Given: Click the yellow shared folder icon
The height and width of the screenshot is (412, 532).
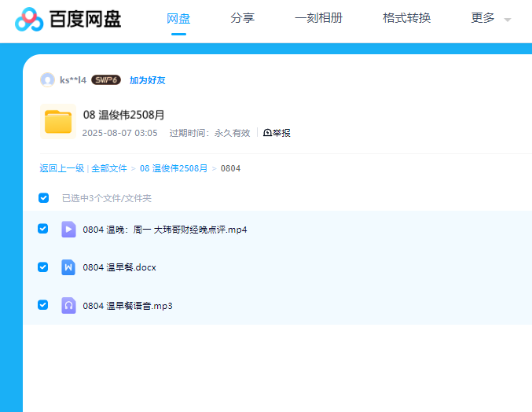Looking at the screenshot, I should [57, 122].
